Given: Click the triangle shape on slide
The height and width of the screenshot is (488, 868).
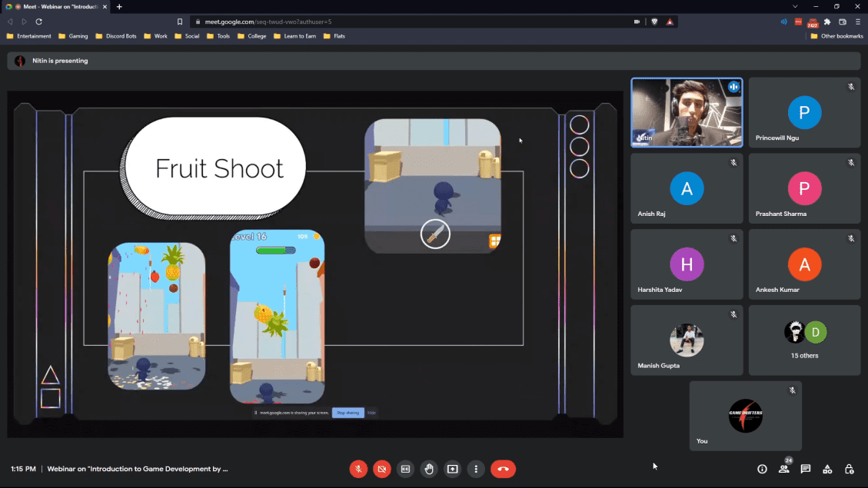Looking at the screenshot, I should [x=51, y=375].
